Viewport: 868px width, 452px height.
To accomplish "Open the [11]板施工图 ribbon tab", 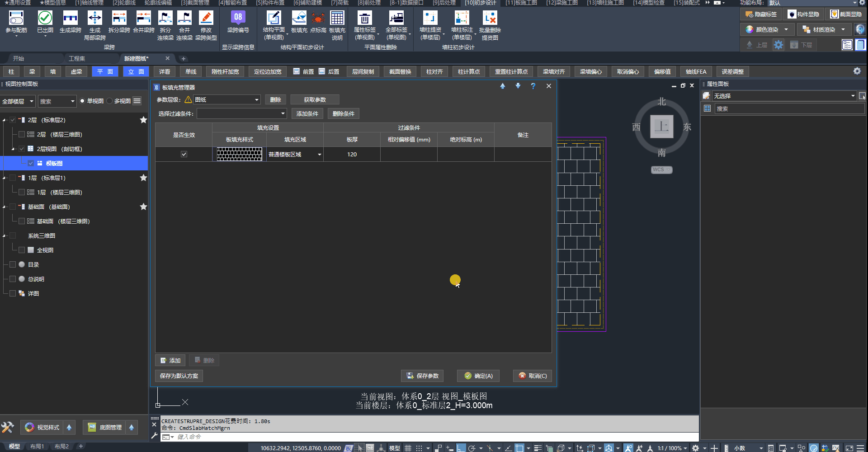I will [521, 3].
